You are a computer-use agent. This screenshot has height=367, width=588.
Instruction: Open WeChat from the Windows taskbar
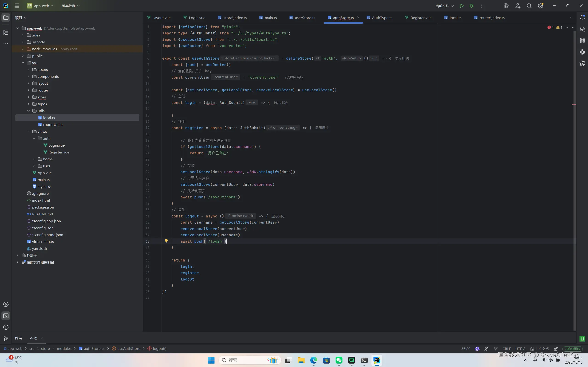point(339,360)
